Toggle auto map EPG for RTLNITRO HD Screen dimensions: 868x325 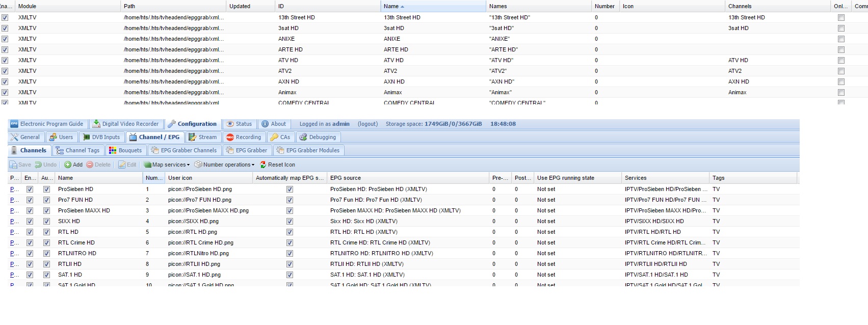pos(290,253)
